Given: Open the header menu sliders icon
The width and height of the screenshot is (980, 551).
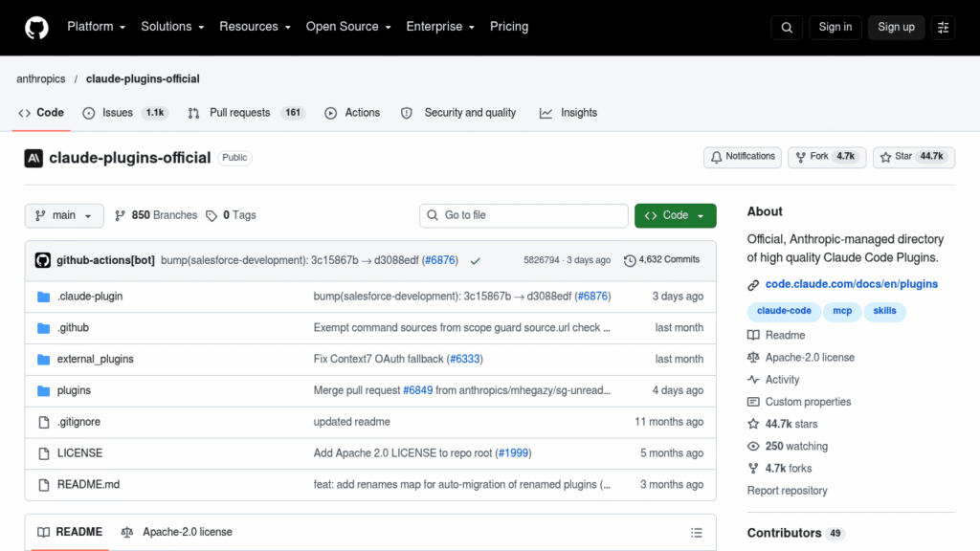Looking at the screenshot, I should tap(943, 28).
